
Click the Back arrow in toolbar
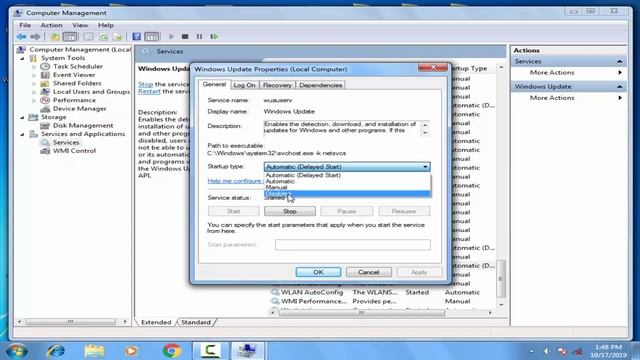pos(21,37)
